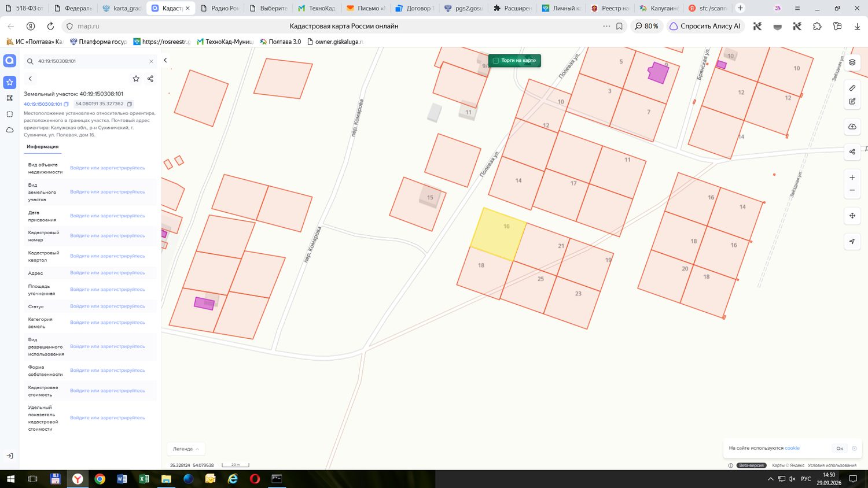Open the cookie policy link
The image size is (868, 488).
point(792,448)
